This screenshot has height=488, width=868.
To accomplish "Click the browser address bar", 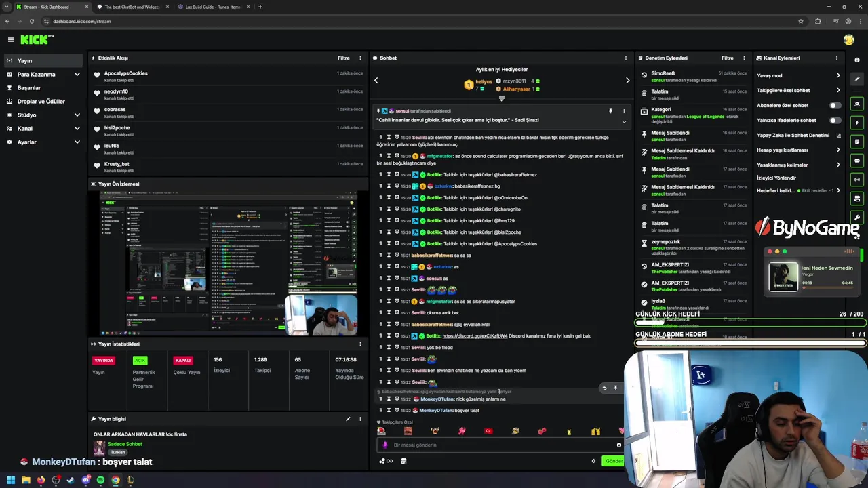I will (420, 21).
